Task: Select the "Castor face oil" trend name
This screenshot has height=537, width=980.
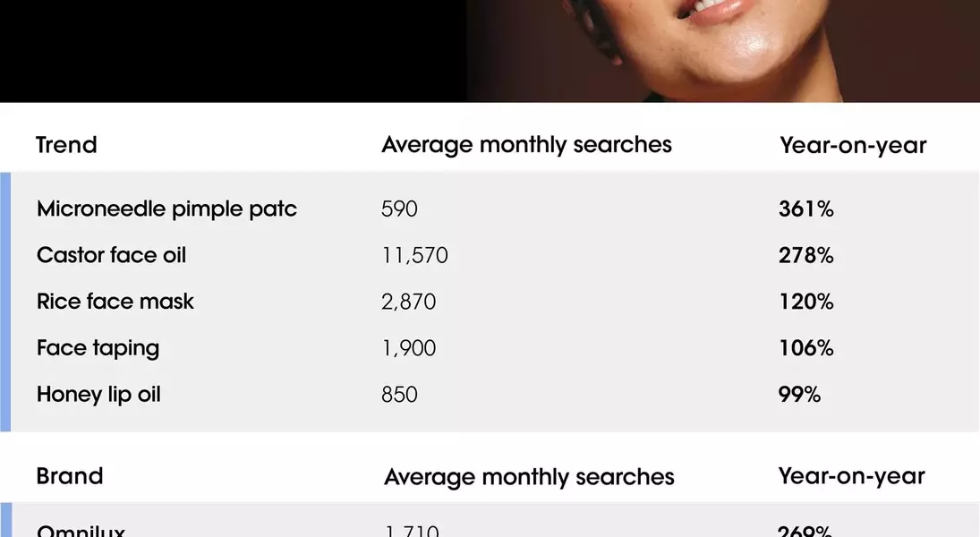Action: pyautogui.click(x=112, y=255)
